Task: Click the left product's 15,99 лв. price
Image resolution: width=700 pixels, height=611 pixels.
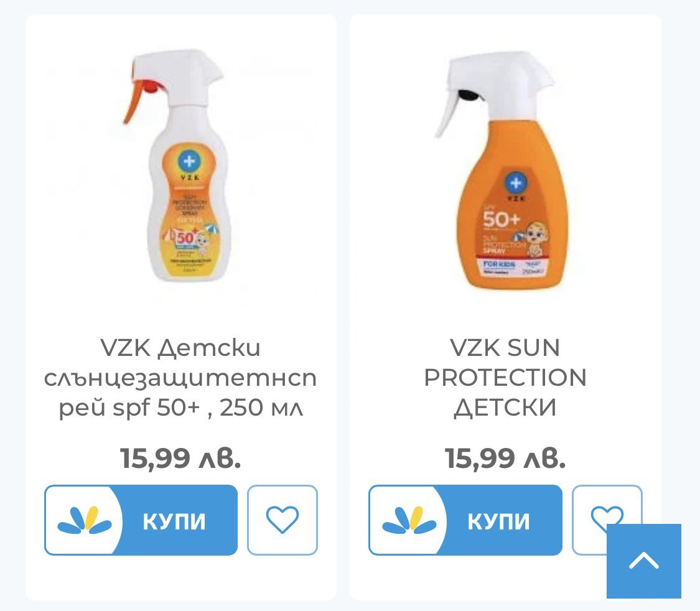Action: tap(181, 458)
